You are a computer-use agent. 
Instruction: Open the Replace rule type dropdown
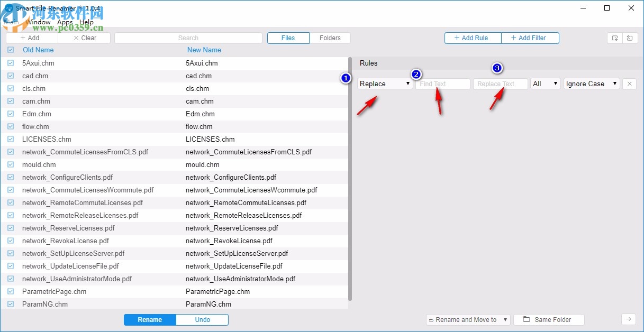(407, 84)
